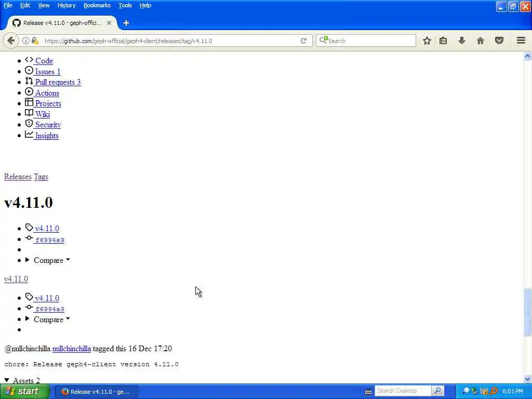Image resolution: width=532 pixels, height=399 pixels.
Task: Click the tag icon under the v4.11.0 heading
Action: (x=29, y=228)
